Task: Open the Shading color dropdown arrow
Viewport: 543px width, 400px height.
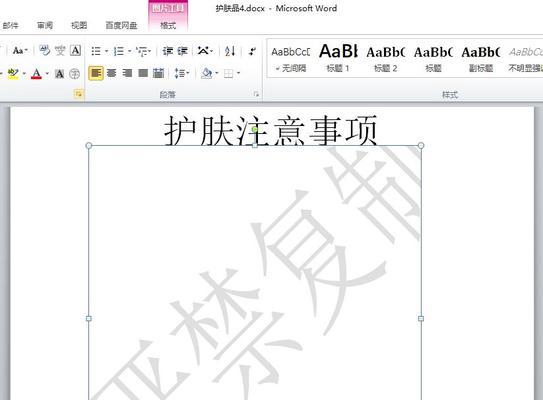Action: 217,73
